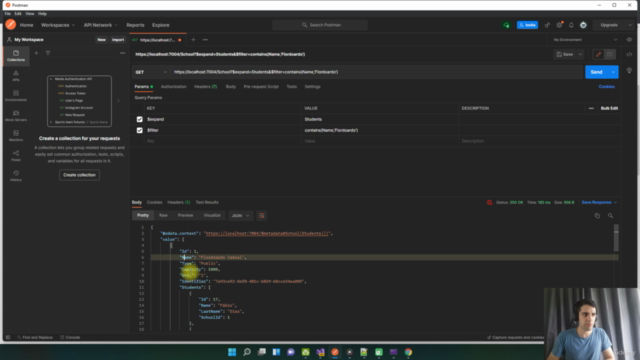
Task: Open the Monitors sidebar panel
Action: [x=16, y=136]
